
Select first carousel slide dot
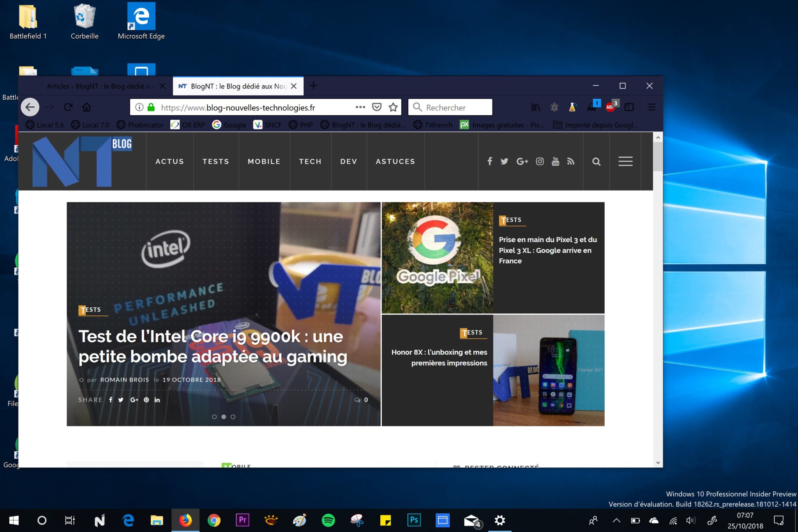click(x=214, y=417)
